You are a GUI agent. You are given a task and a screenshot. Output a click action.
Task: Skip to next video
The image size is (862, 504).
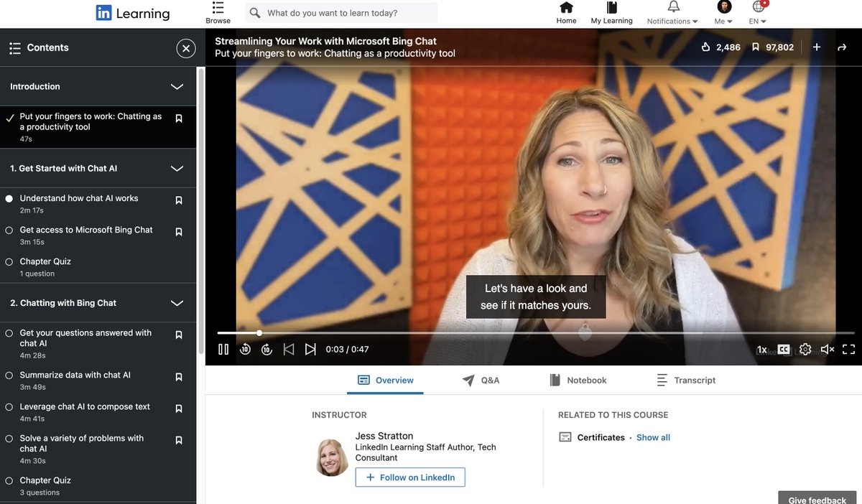click(x=310, y=350)
